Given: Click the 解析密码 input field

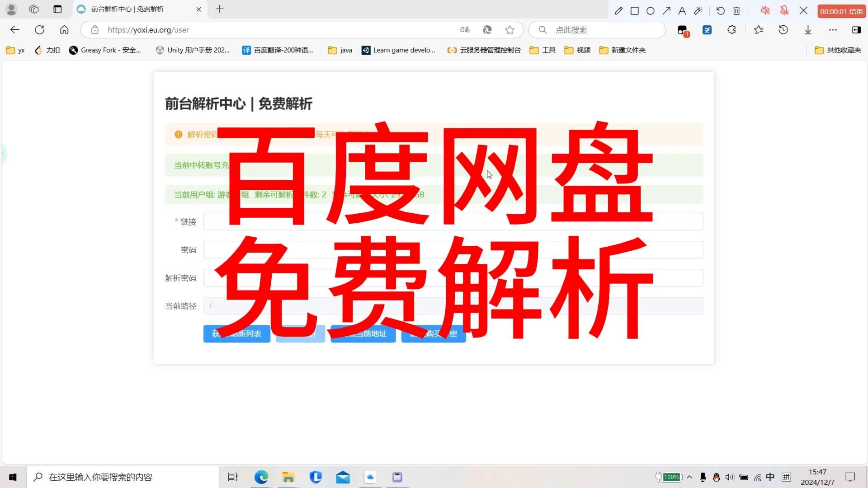Looking at the screenshot, I should 453,278.
